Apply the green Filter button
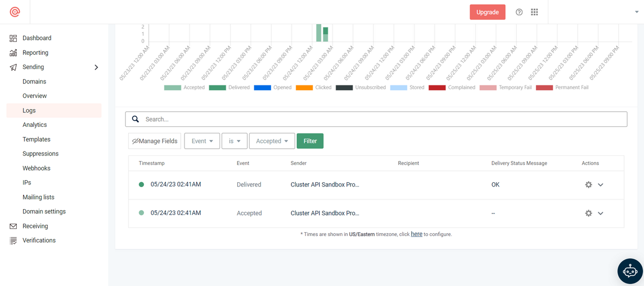 (x=310, y=141)
